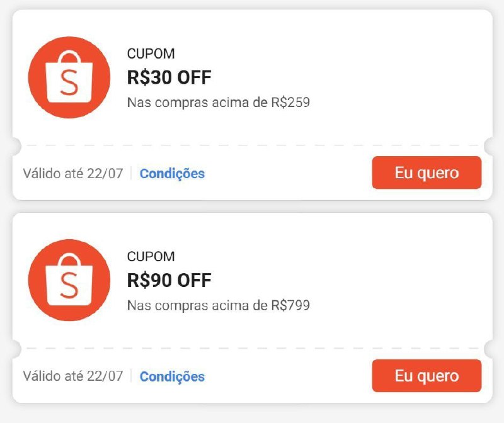Image resolution: width=504 pixels, height=423 pixels.
Task: Click the dashed divider on the R$90 coupon
Action: coord(252,348)
